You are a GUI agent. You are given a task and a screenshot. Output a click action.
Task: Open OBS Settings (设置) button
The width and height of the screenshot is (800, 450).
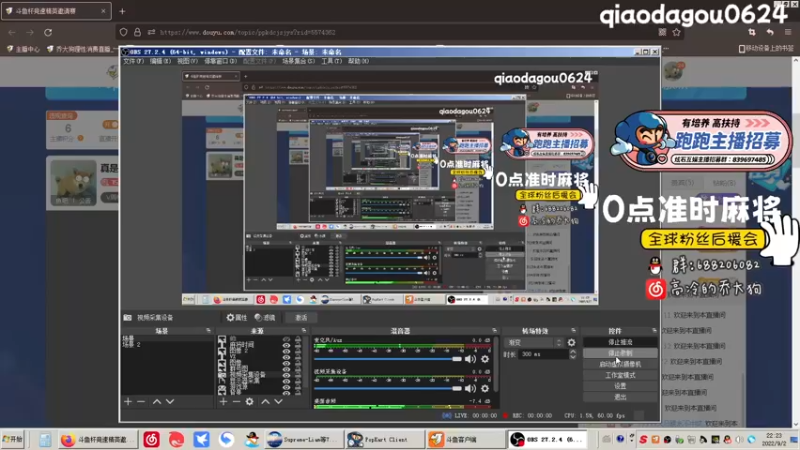(x=620, y=386)
